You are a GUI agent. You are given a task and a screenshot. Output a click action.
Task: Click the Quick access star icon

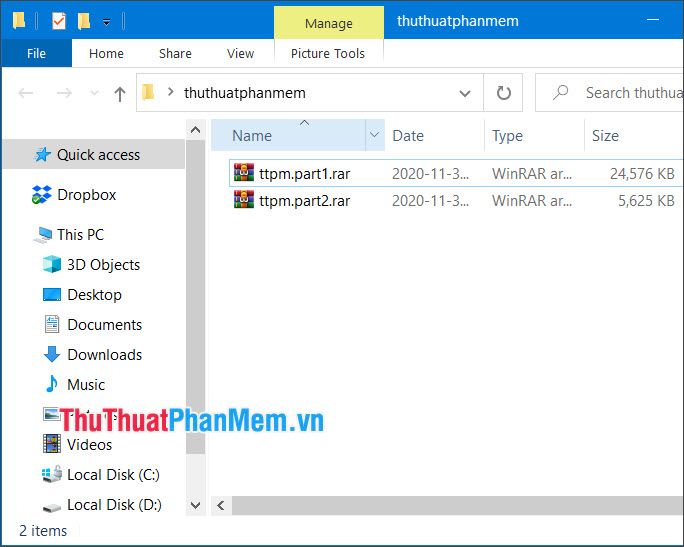[x=42, y=154]
